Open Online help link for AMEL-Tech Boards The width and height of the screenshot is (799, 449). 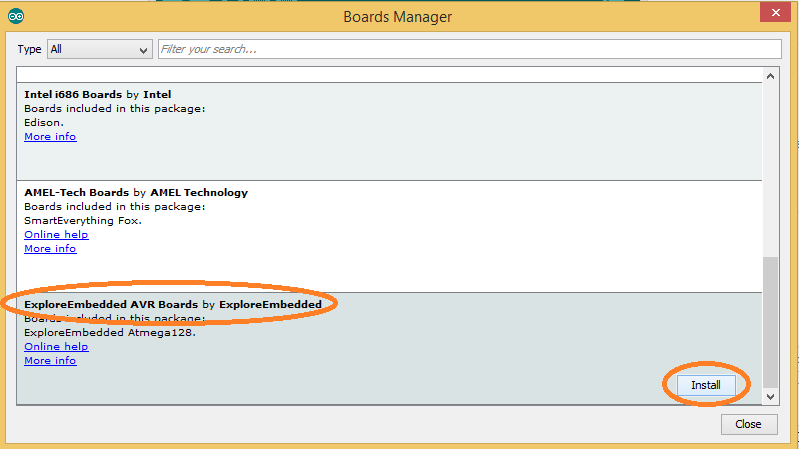click(56, 234)
